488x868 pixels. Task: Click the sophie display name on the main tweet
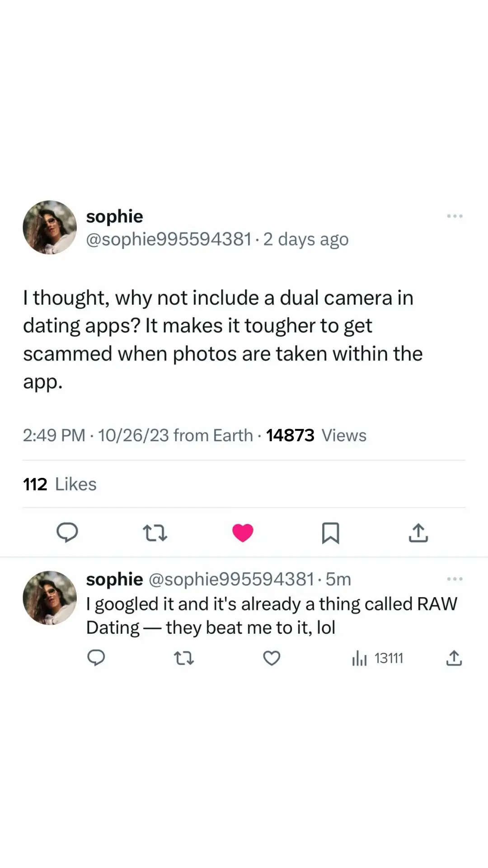tap(114, 216)
